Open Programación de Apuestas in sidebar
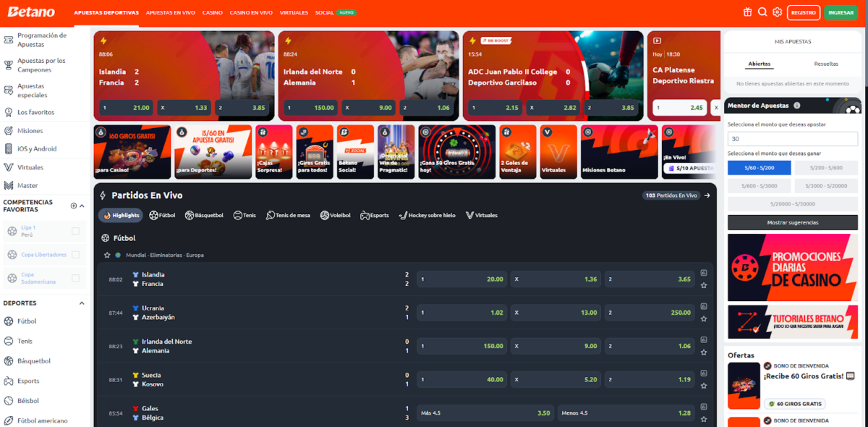This screenshot has width=868, height=427. [43, 40]
